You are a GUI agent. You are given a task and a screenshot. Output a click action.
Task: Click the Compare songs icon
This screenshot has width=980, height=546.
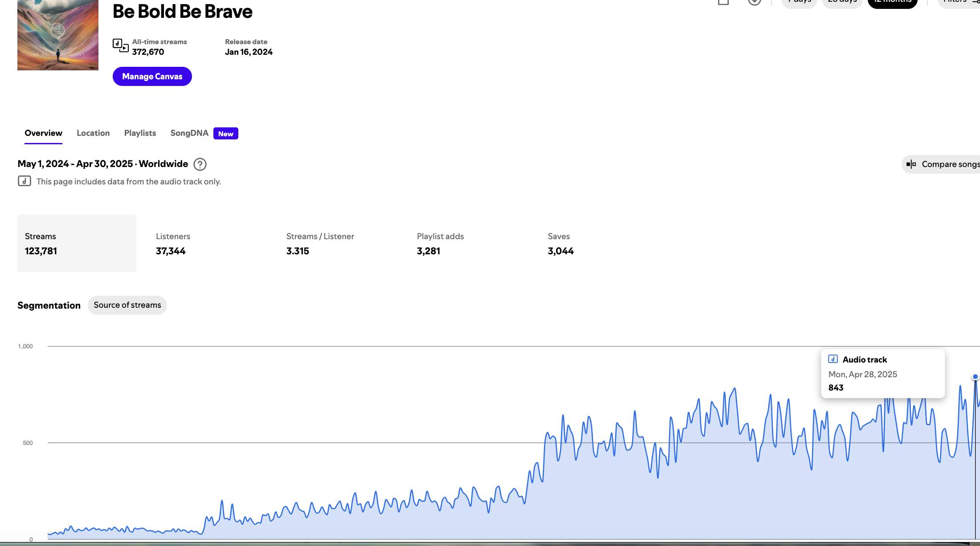911,164
